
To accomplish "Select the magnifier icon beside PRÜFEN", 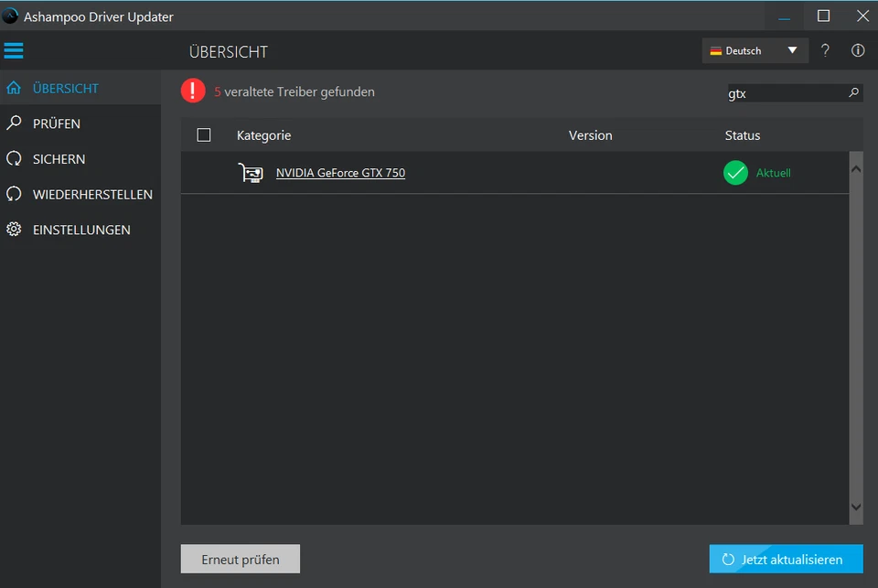I will click(14, 123).
